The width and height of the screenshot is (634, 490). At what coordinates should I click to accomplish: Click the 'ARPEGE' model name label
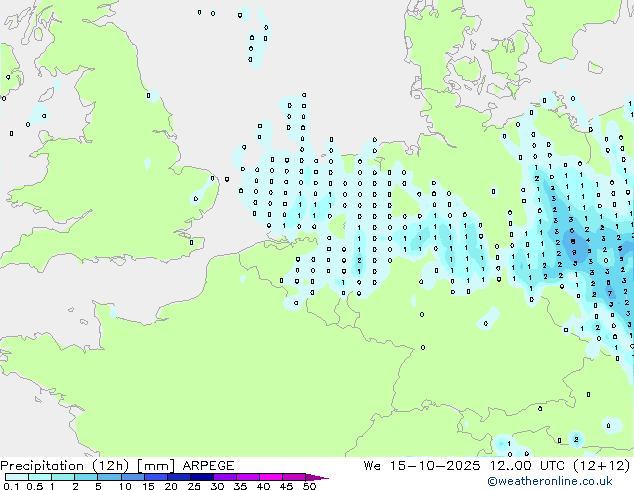[208, 466]
